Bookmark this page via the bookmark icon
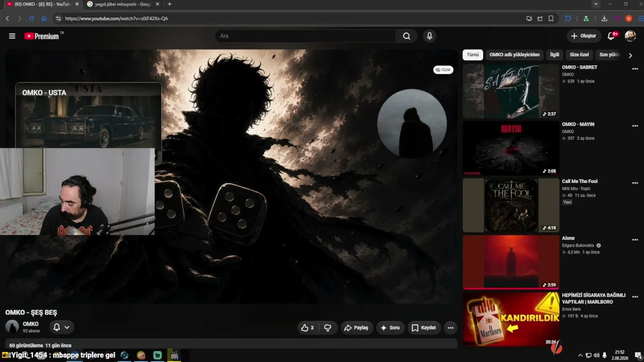The width and height of the screenshot is (644, 362). click(x=551, y=19)
